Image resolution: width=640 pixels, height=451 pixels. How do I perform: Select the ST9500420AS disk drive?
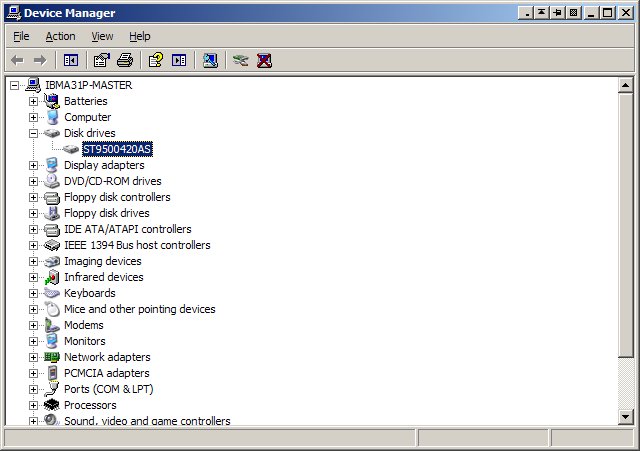117,149
